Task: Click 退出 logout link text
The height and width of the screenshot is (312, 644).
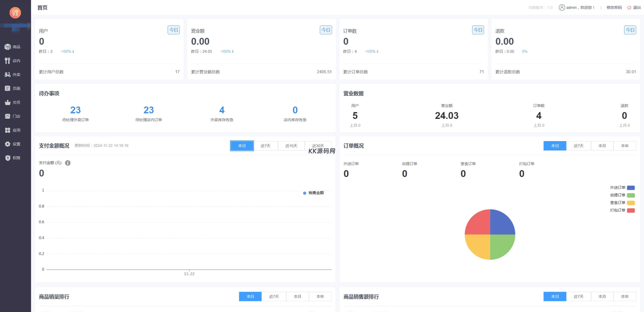Action: coord(637,8)
